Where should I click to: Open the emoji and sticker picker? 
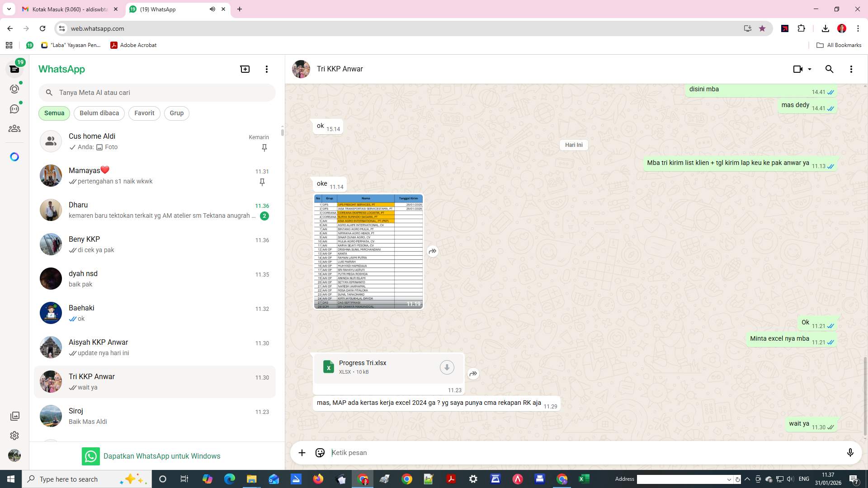tap(320, 452)
